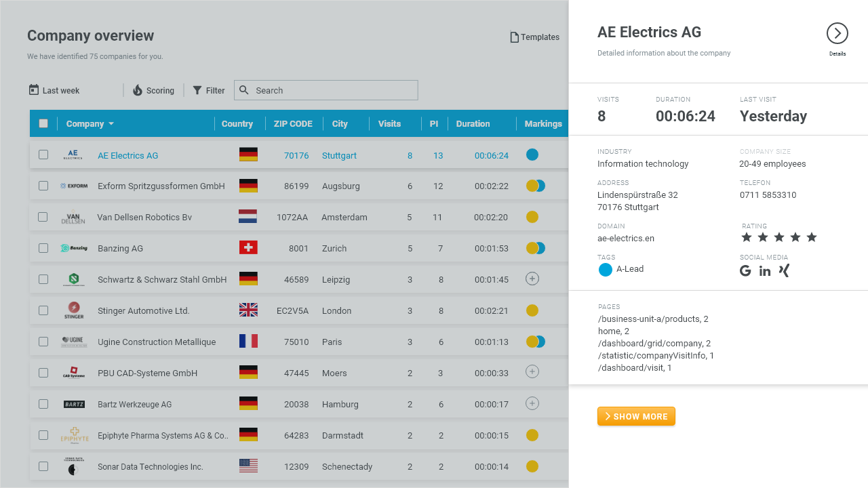Sort by the PI column header
The image size is (868, 488).
[434, 123]
